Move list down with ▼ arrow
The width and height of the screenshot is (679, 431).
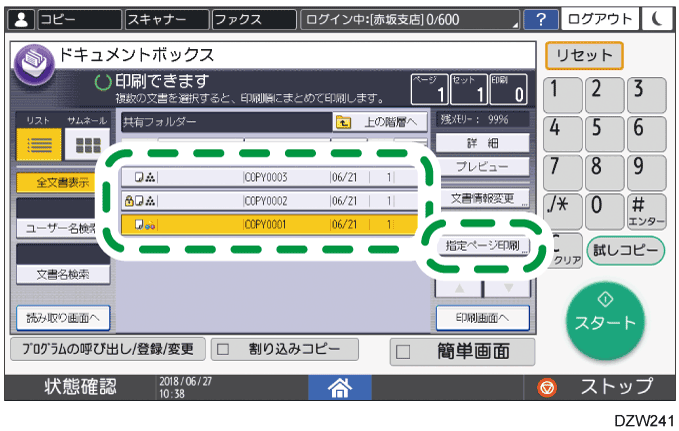click(x=508, y=288)
